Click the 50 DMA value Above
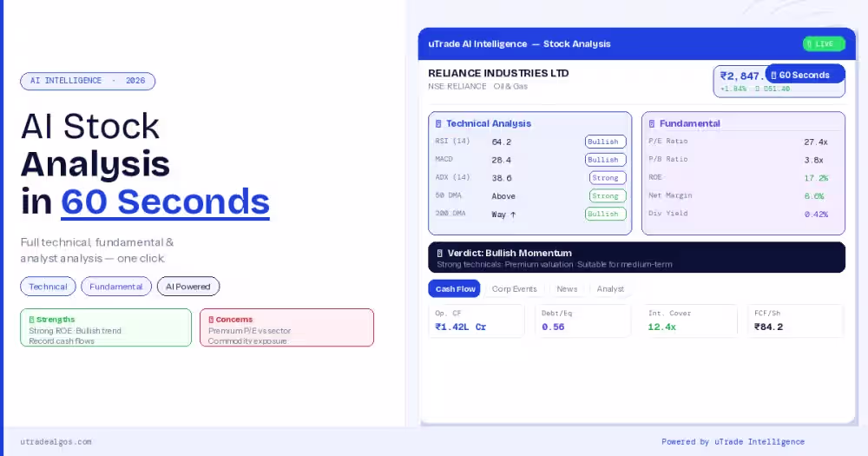 point(503,196)
